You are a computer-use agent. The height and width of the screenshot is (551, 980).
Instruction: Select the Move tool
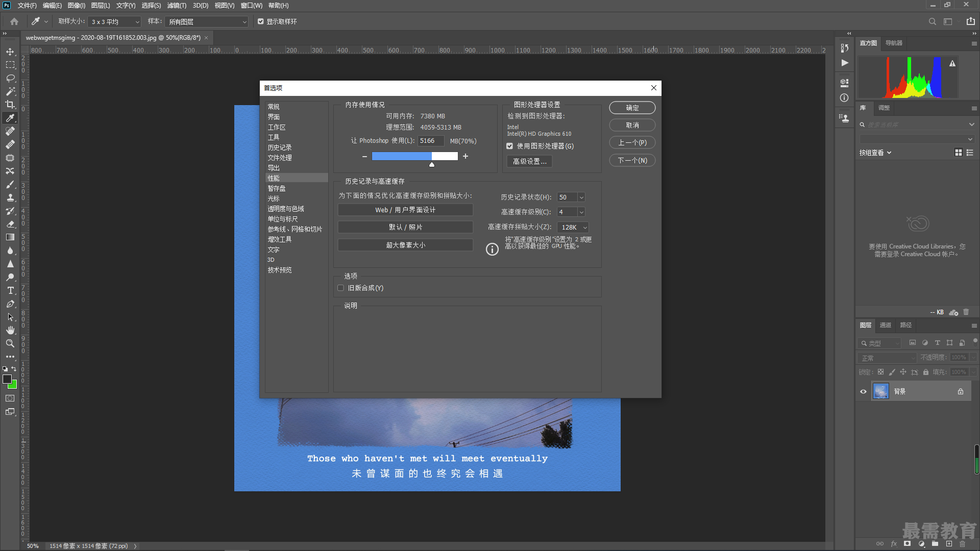coord(10,52)
